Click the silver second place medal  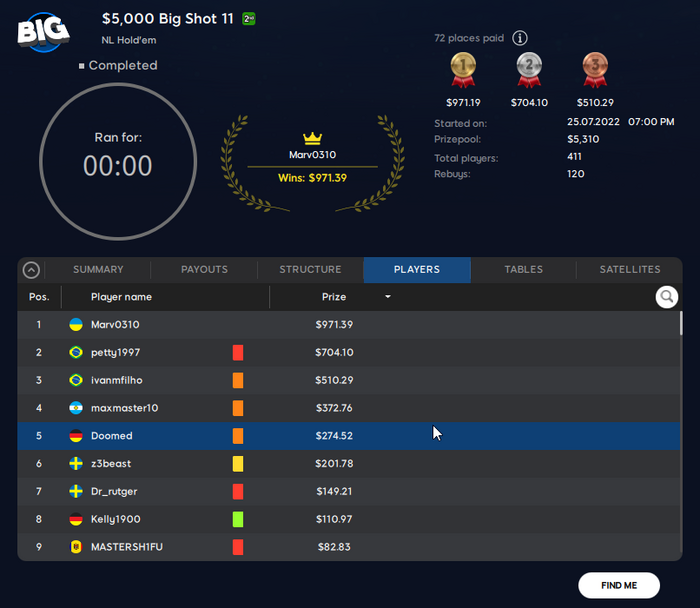point(529,70)
